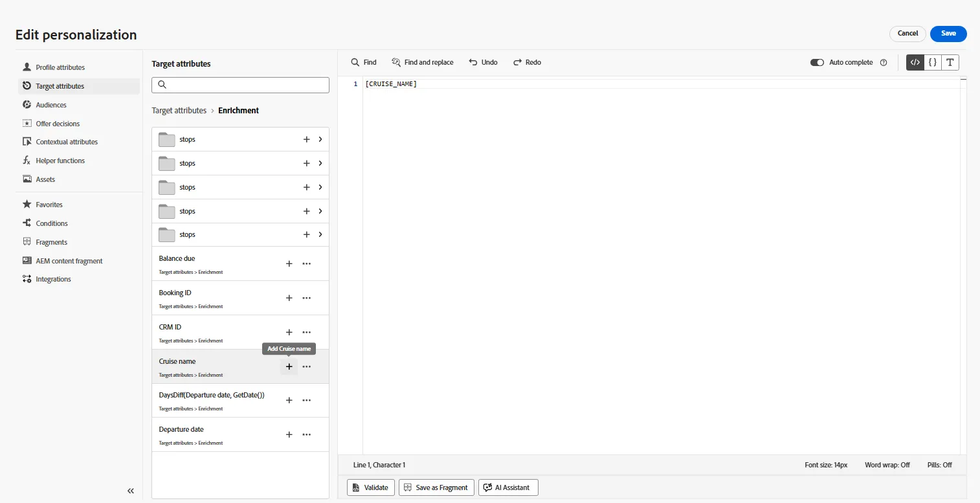Open more options for CRM ID
Image resolution: width=980 pixels, height=503 pixels.
(307, 333)
